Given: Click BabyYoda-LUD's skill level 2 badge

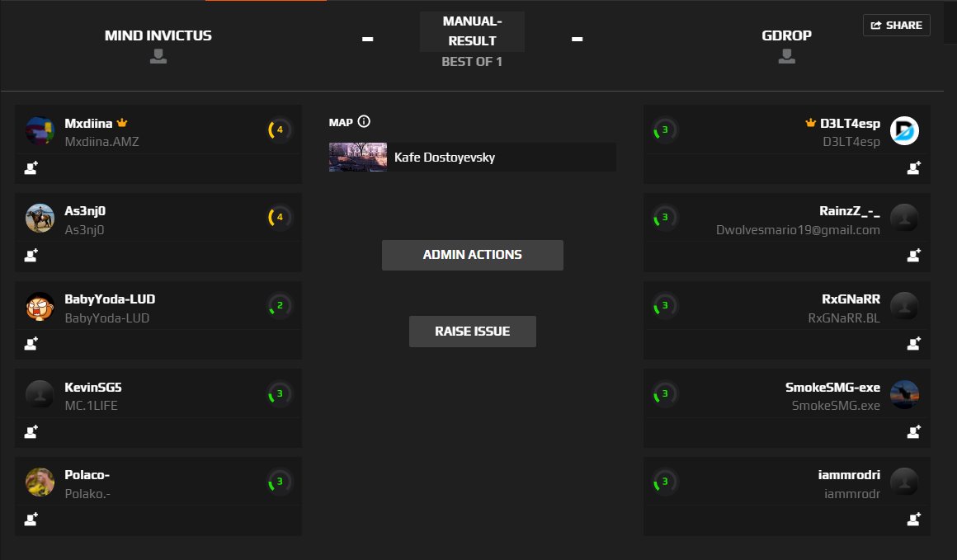Looking at the screenshot, I should click(x=280, y=306).
